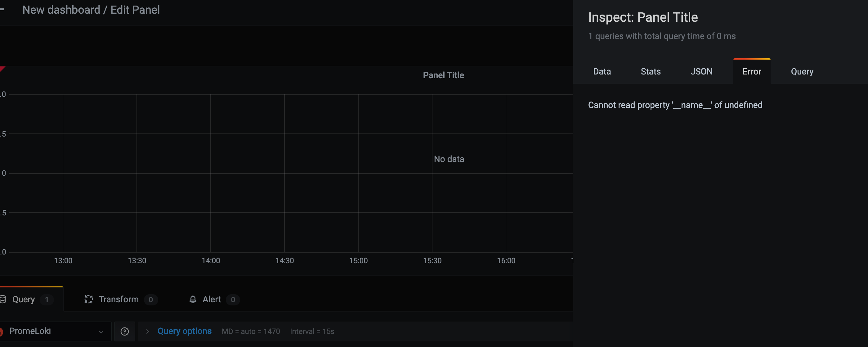
Task: Switch to the Stats tab
Action: [x=650, y=71]
